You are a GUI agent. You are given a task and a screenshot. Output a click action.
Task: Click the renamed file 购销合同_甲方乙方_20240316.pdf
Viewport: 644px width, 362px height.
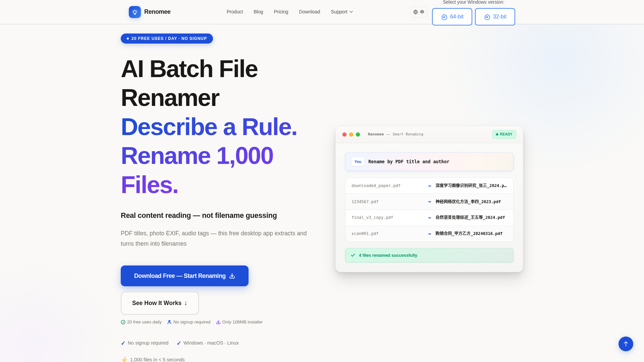click(x=469, y=234)
